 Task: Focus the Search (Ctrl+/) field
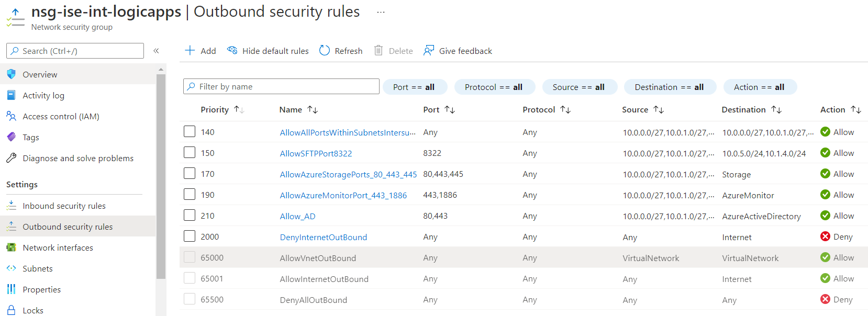pyautogui.click(x=75, y=51)
